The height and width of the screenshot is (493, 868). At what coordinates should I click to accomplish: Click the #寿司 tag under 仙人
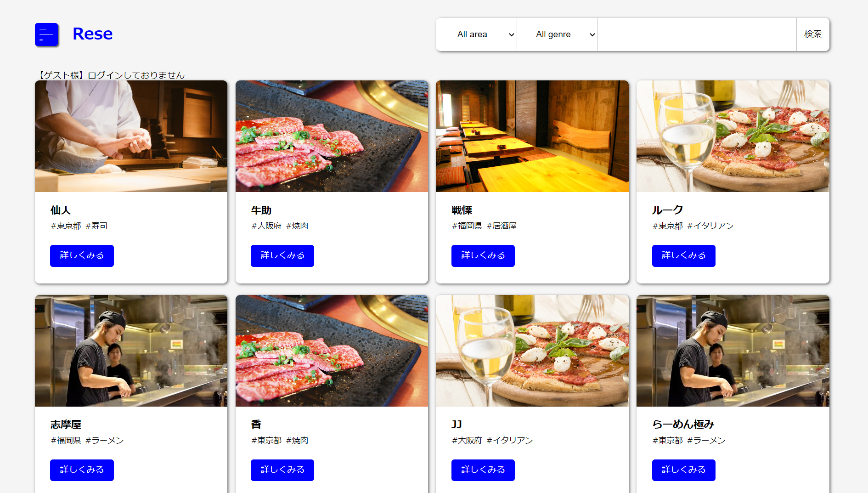pyautogui.click(x=97, y=226)
